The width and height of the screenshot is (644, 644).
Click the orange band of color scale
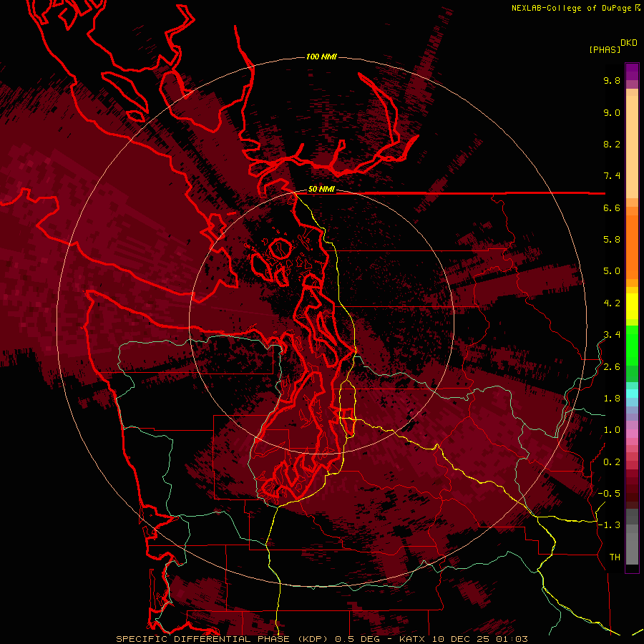click(x=632, y=246)
